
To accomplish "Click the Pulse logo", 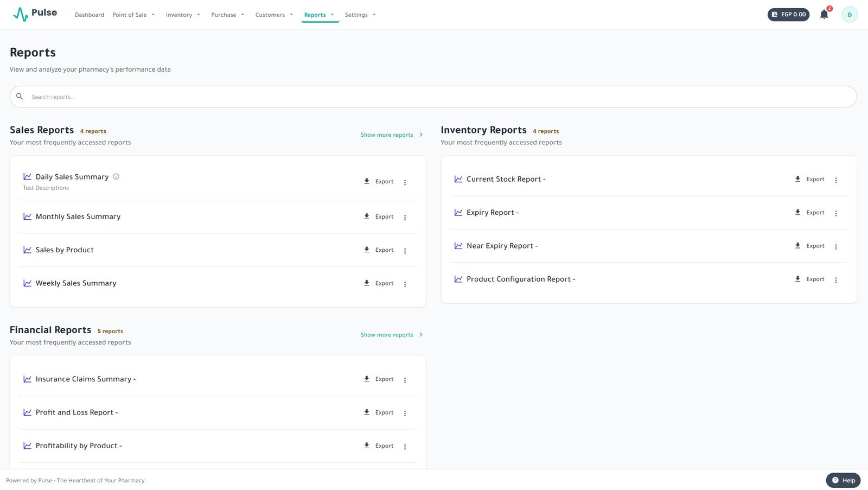I will [x=35, y=14].
